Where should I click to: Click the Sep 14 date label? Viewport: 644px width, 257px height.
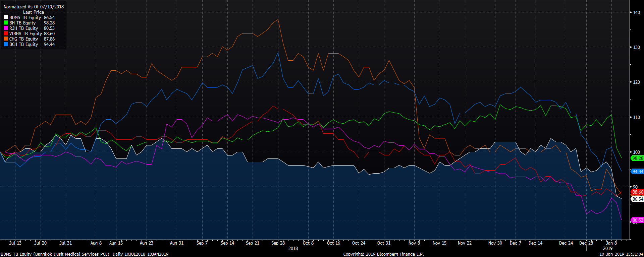tap(227, 243)
